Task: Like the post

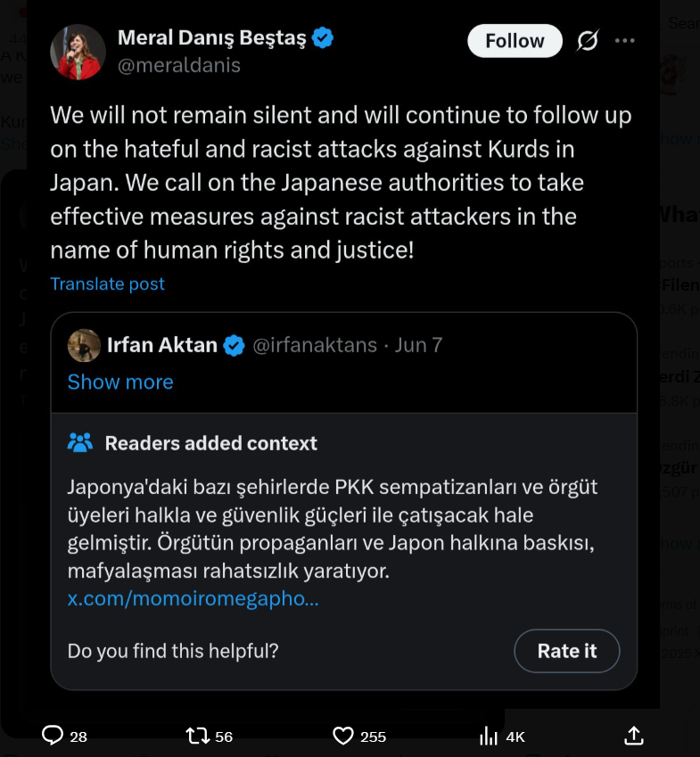Action: coord(342,736)
